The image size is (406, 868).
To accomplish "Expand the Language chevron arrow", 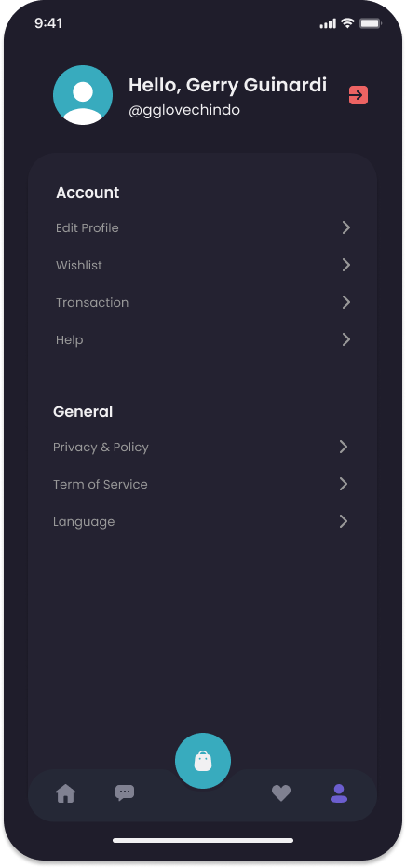I will (344, 521).
